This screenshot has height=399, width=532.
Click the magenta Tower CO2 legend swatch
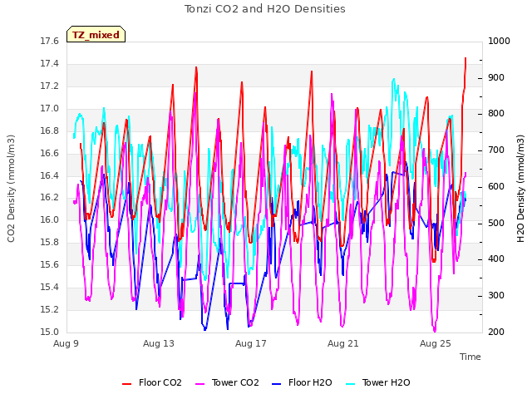(x=200, y=384)
